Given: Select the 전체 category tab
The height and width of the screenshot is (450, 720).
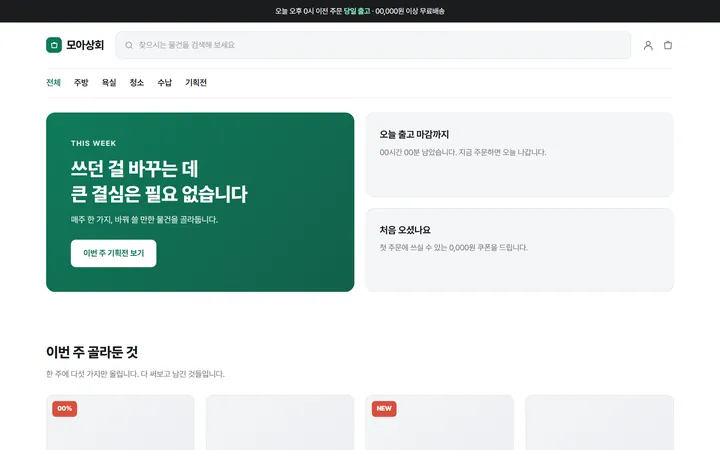Looking at the screenshot, I should point(53,83).
